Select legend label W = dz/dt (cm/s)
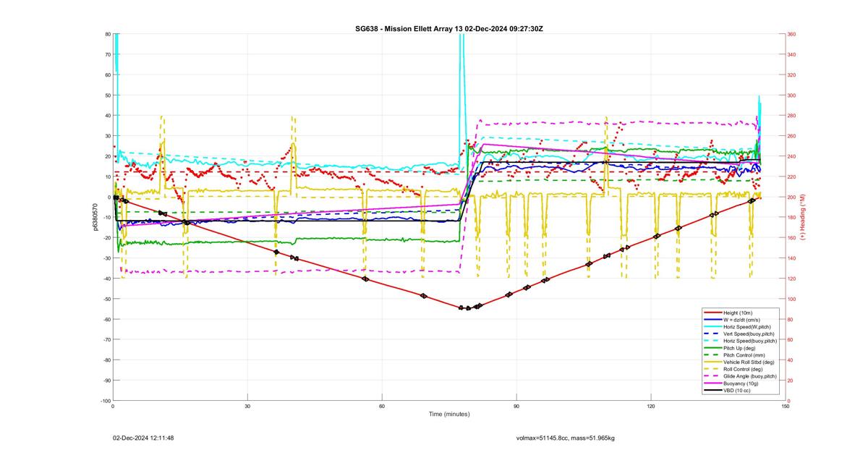This screenshot has height=450, width=868. [x=742, y=319]
